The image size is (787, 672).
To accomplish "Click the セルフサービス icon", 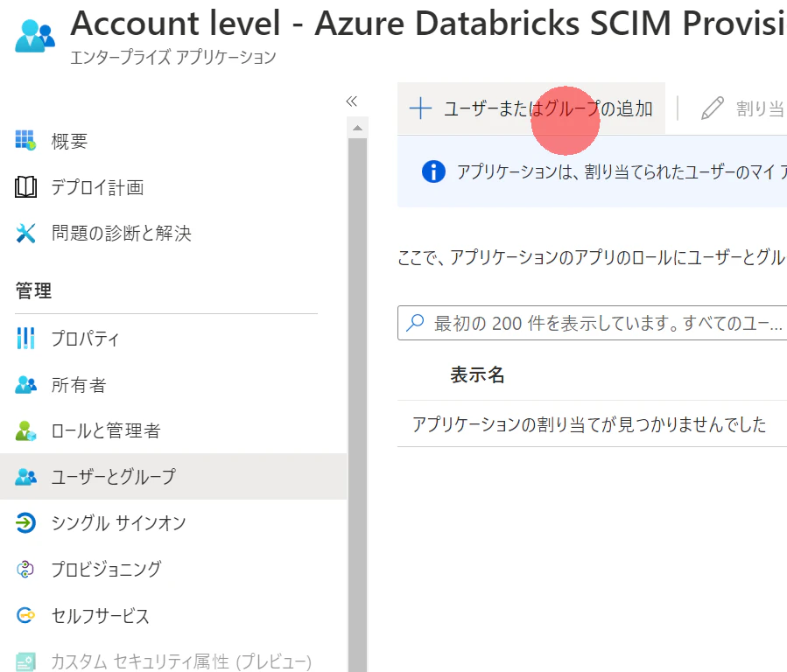I will tap(25, 616).
